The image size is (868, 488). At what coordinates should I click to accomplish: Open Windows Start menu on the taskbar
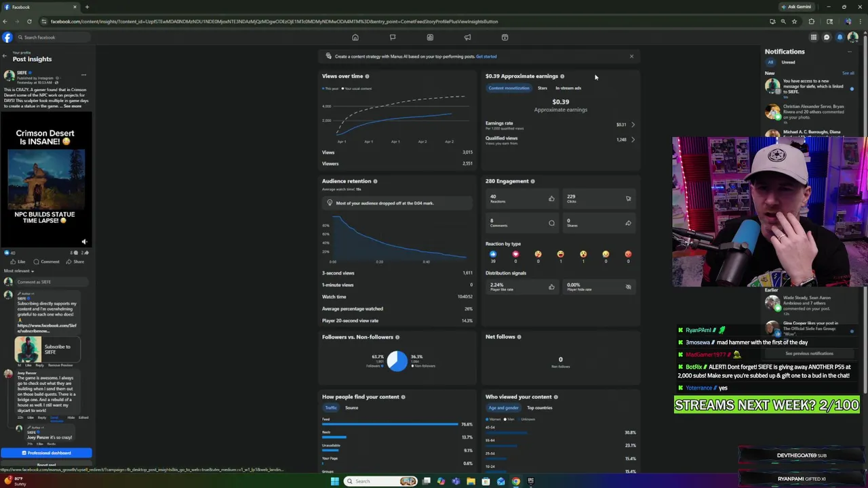pos(334,481)
